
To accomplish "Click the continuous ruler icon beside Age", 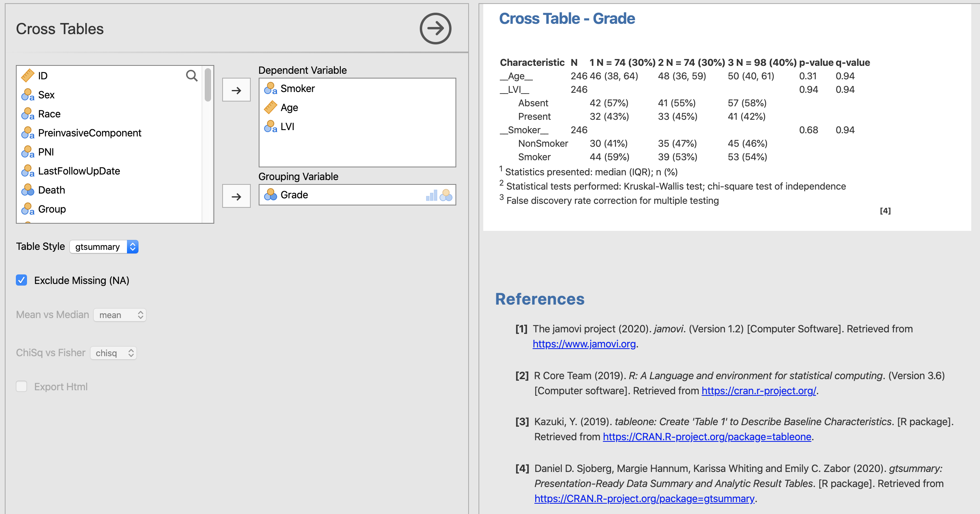I will point(271,107).
